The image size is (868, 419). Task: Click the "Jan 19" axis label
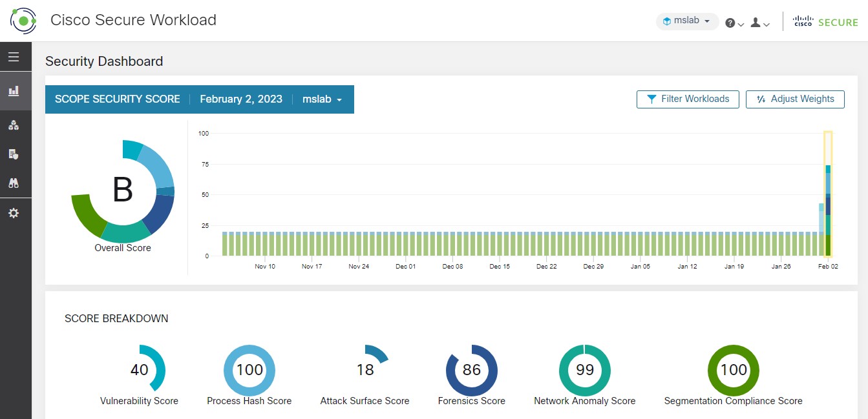734,266
